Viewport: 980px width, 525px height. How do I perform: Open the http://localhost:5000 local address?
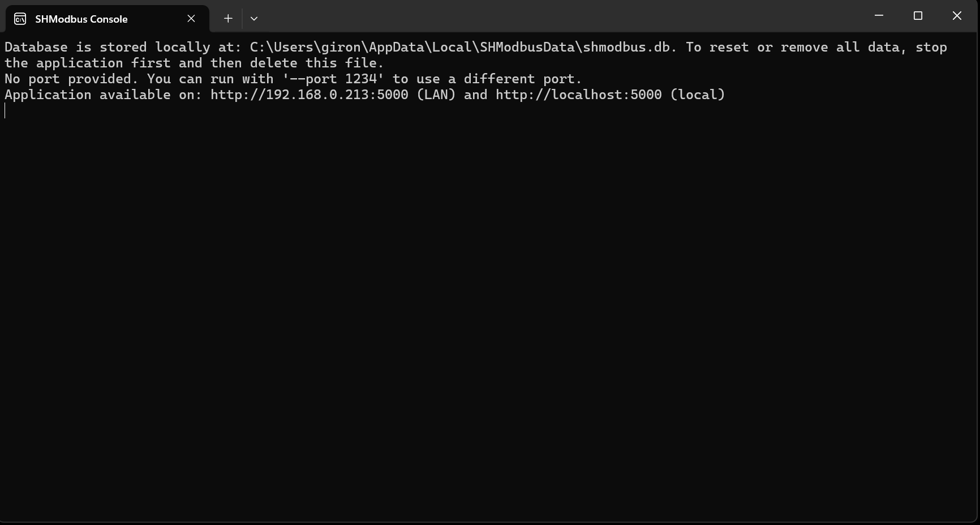coord(578,95)
